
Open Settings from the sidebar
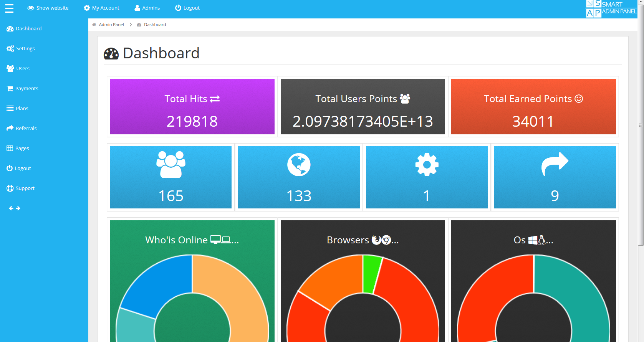[21, 49]
